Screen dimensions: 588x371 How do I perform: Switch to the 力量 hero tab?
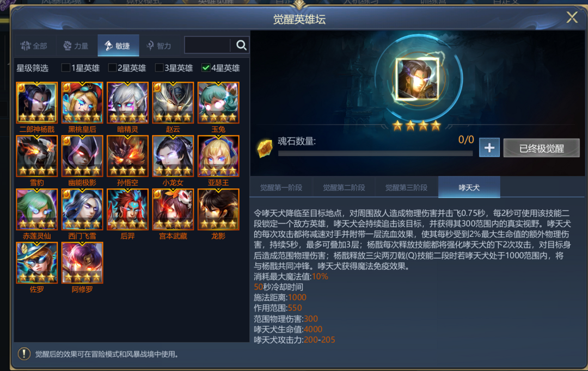(x=77, y=46)
